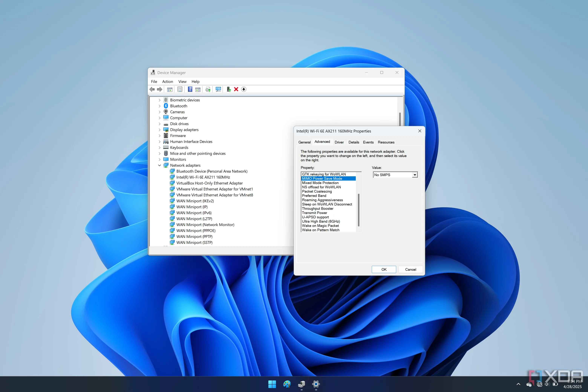The width and height of the screenshot is (588, 392).
Task: Open the Action menu
Action: (x=168, y=81)
